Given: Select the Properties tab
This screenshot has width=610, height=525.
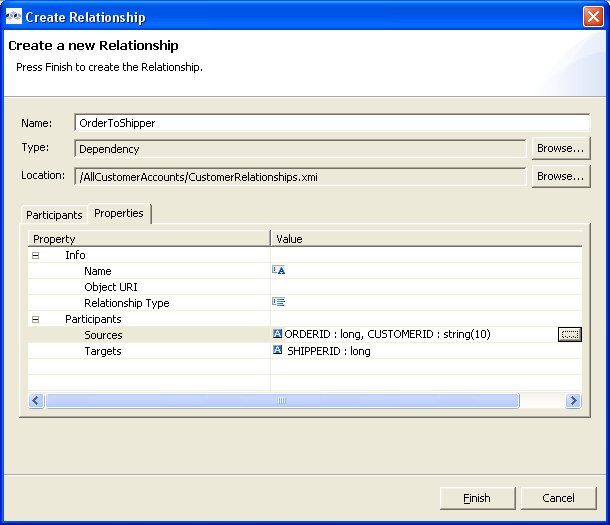Looking at the screenshot, I should click(x=119, y=214).
